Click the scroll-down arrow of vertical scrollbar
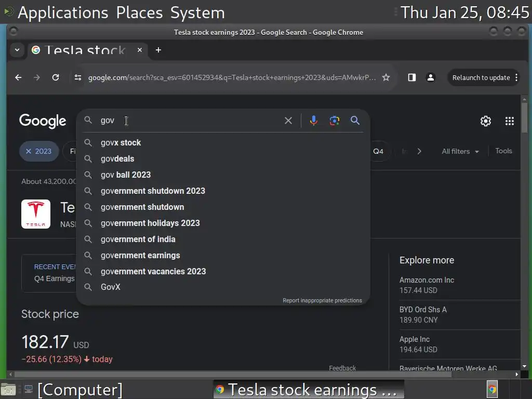 524,366
